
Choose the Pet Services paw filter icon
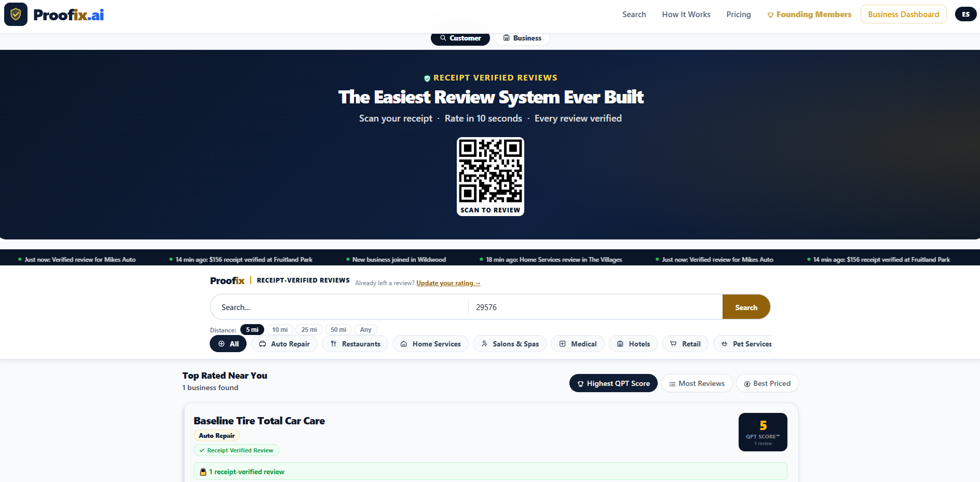(x=725, y=343)
